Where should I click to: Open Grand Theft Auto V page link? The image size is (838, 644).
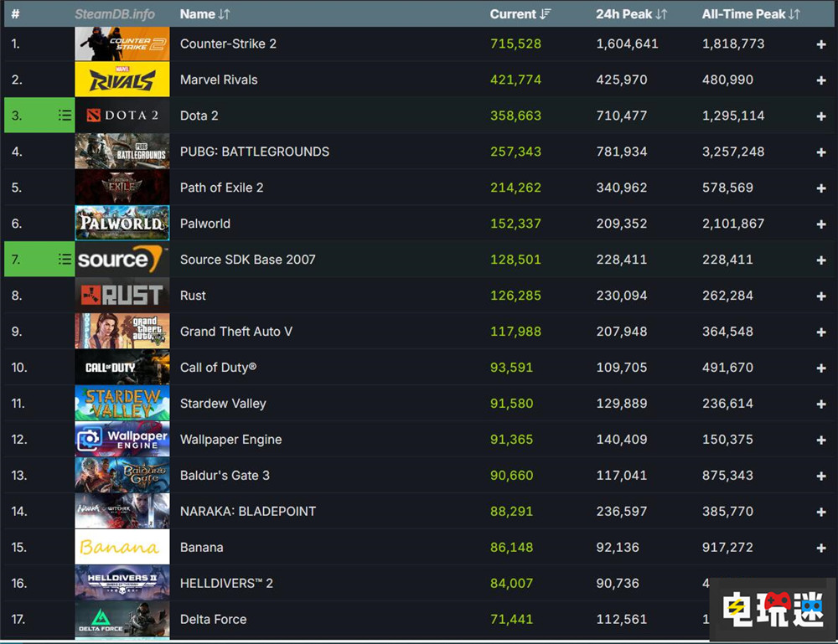(235, 332)
